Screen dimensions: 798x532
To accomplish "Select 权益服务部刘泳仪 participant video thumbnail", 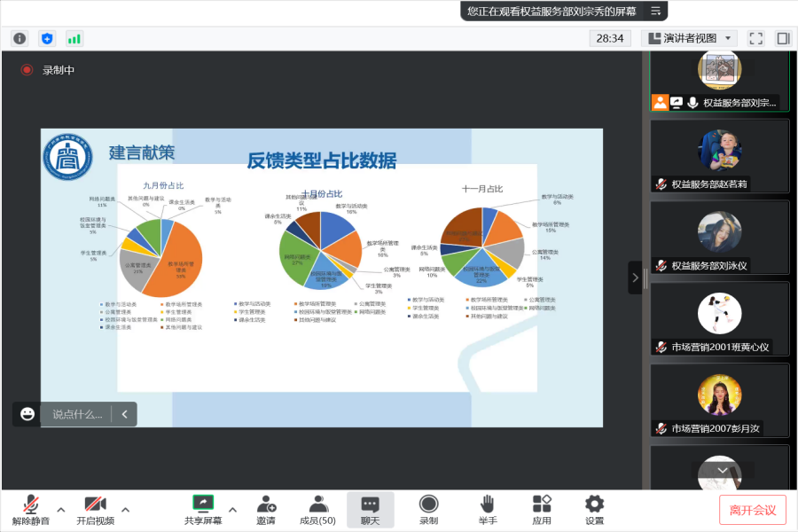I will click(x=719, y=237).
